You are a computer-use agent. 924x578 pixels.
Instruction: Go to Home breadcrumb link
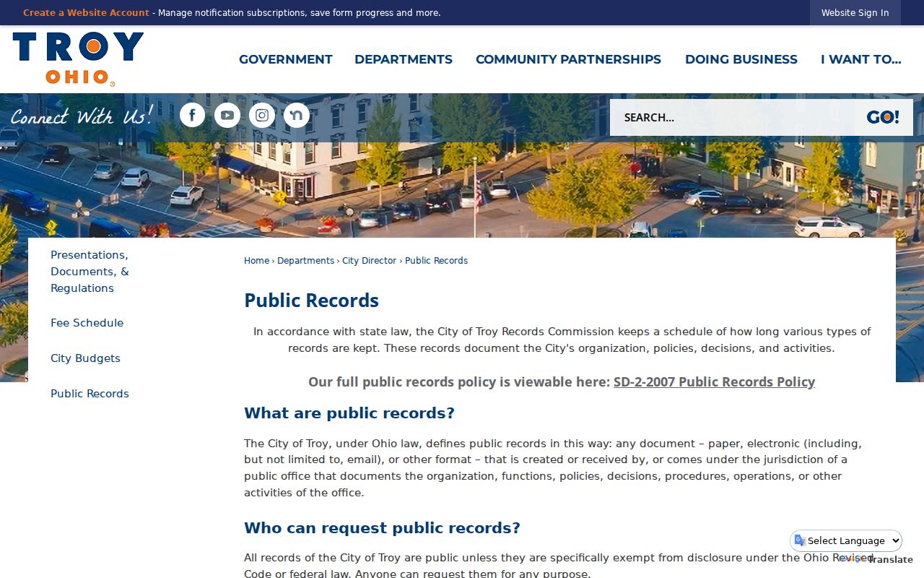point(256,261)
